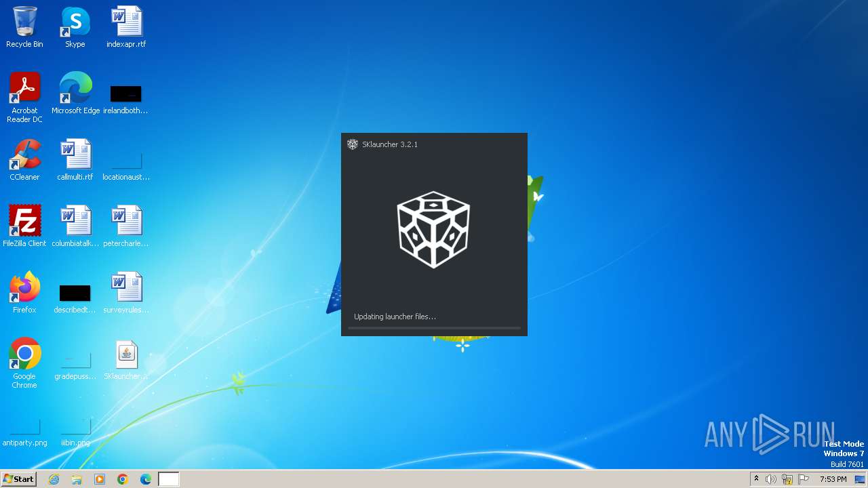Open CCleaner desktop shortcut
Screen dimensions: 868x488
[x=24, y=160]
